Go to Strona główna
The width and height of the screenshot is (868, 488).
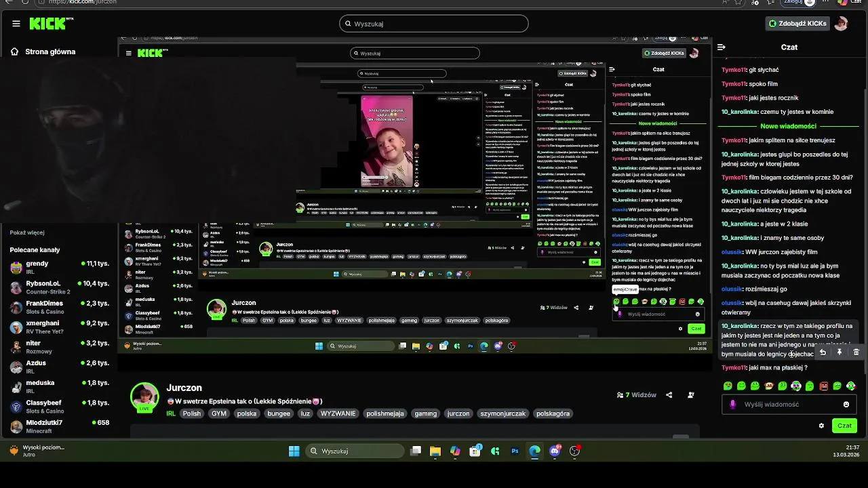(43, 52)
